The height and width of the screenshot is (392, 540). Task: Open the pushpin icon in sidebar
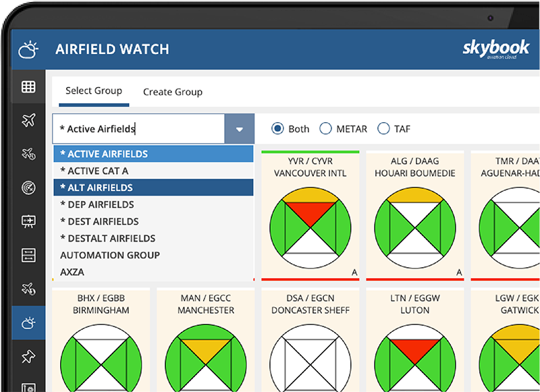[28, 356]
